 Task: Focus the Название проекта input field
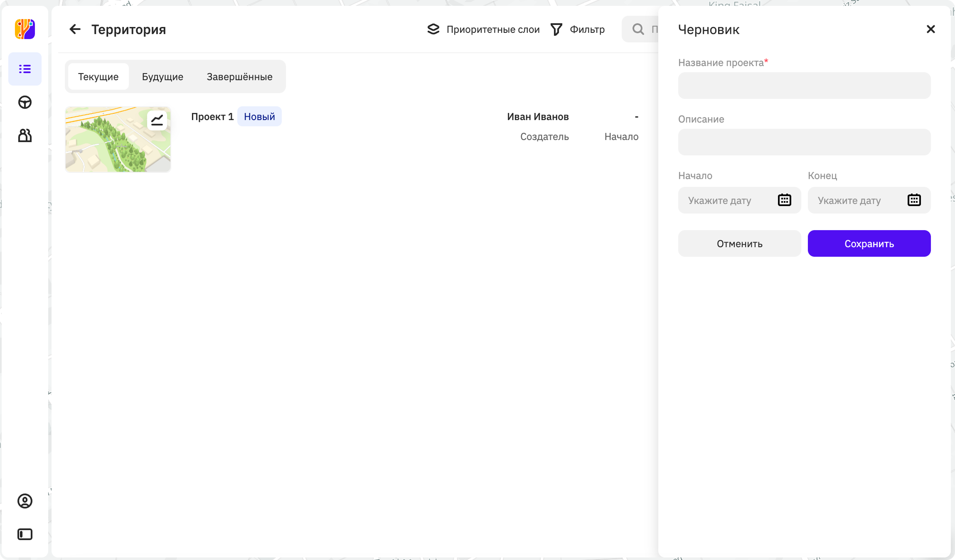coord(804,86)
